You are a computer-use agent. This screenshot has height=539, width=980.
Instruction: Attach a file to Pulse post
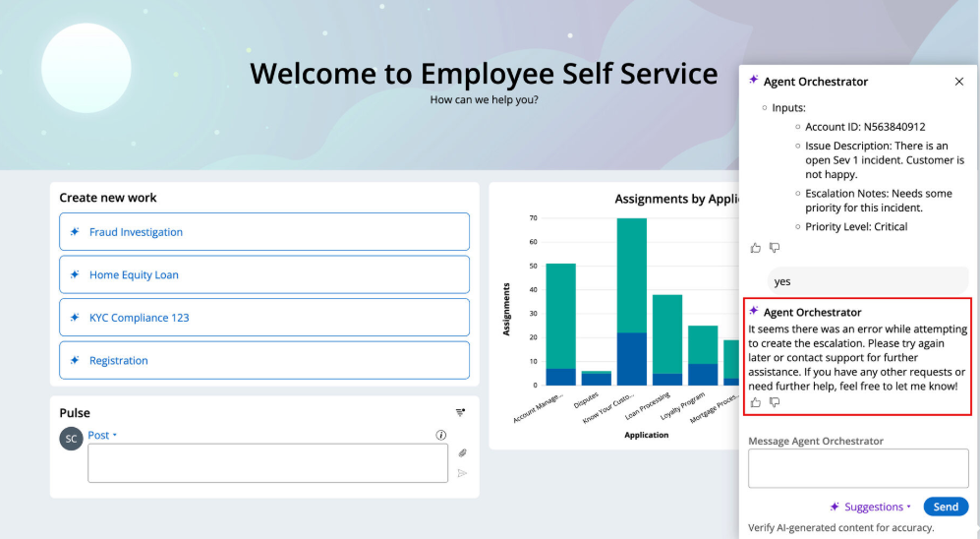(463, 452)
